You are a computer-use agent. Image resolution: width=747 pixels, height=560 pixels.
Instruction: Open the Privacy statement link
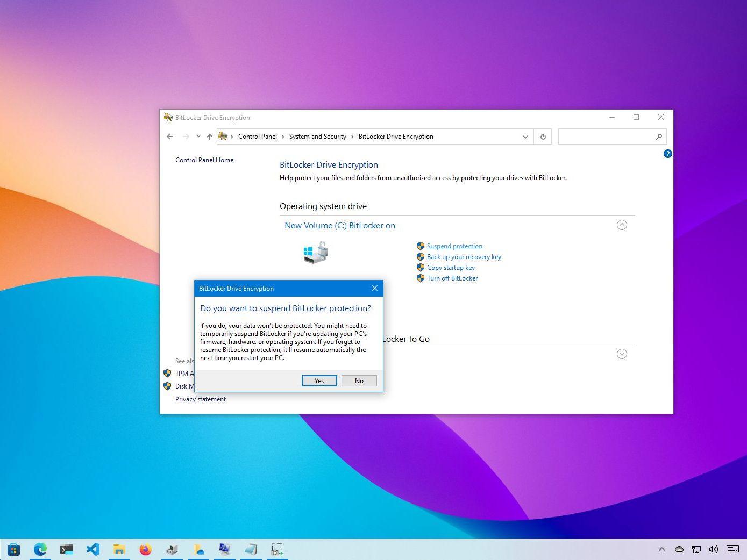[x=201, y=399]
